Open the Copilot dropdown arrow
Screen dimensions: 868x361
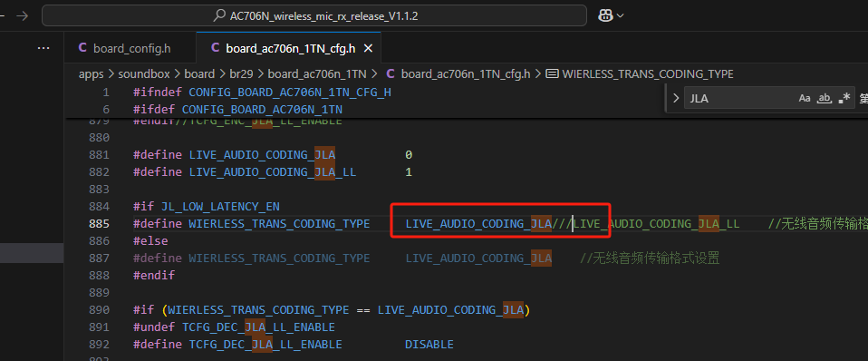coord(620,15)
